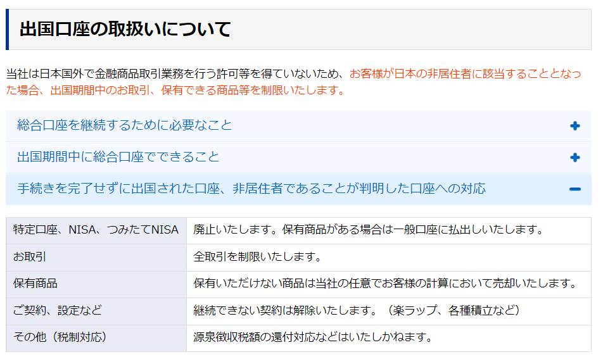This screenshot has height=364, width=603.
Task: Select cell 継続できない契約は解除いたします。
Action: 389,311
